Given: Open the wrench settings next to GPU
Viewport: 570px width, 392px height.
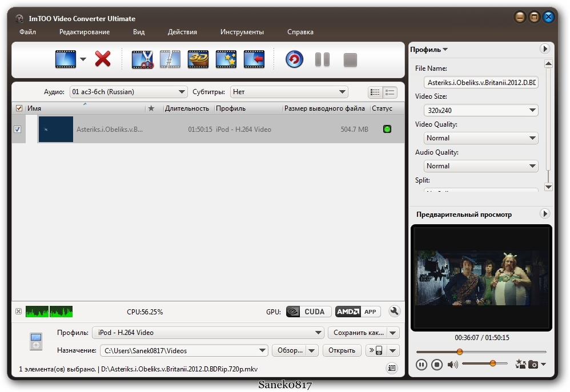Looking at the screenshot, I should (394, 312).
